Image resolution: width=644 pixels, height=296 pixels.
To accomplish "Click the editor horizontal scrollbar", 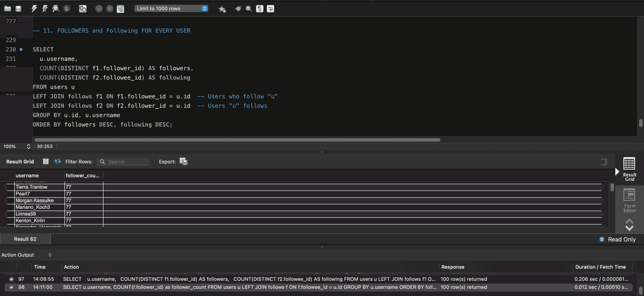I will coord(237,140).
